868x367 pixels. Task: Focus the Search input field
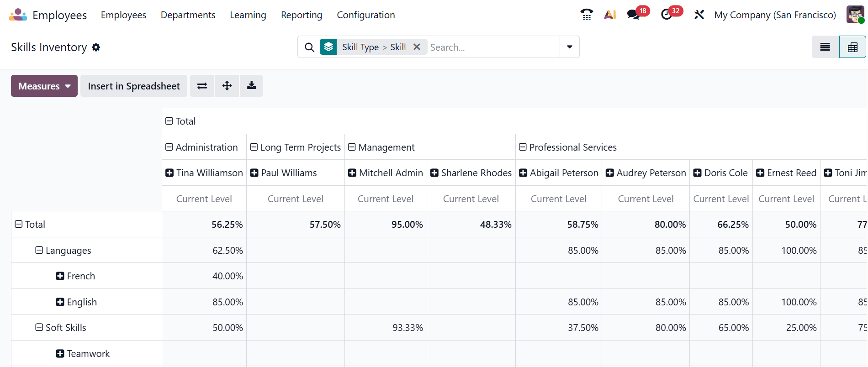tap(493, 47)
